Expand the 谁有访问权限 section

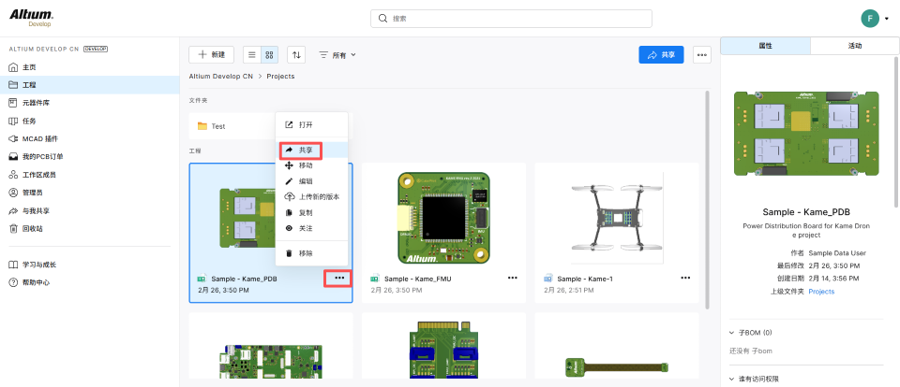(755, 379)
